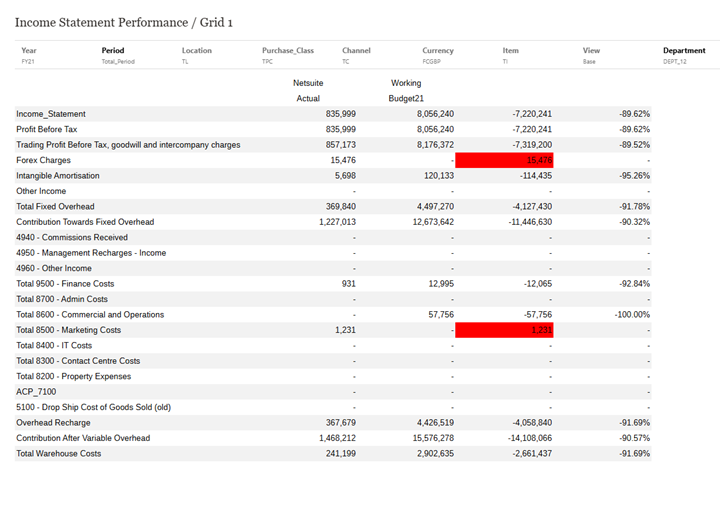This screenshot has height=515, width=720.
Task: Open the Year FY21 dimension selector
Action: [x=29, y=55]
